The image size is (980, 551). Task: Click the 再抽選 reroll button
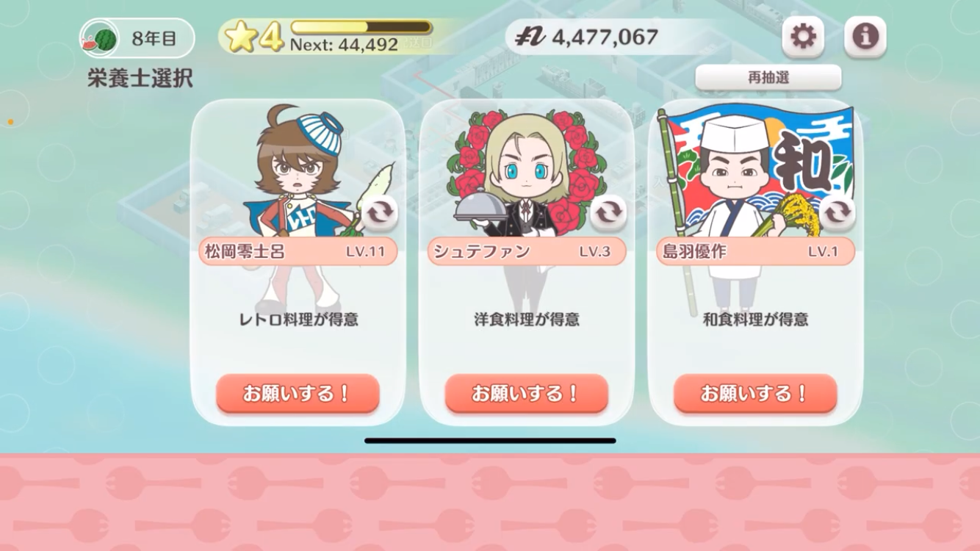point(768,78)
